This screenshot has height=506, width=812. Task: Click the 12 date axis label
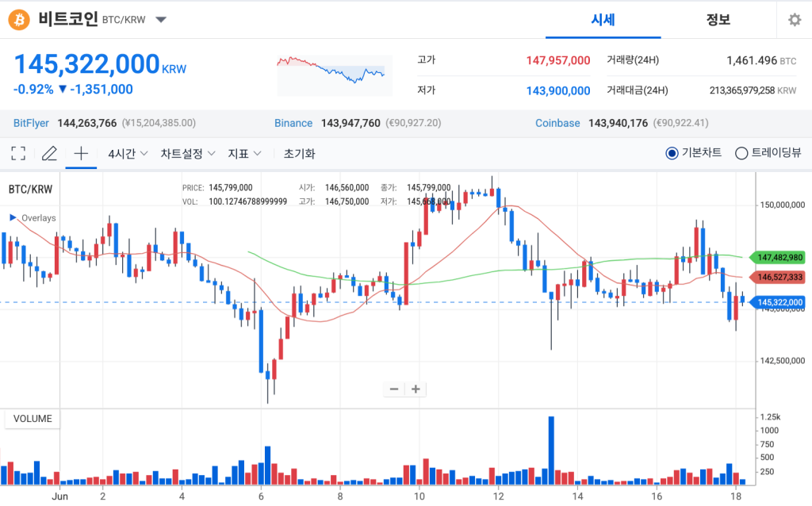pos(498,496)
